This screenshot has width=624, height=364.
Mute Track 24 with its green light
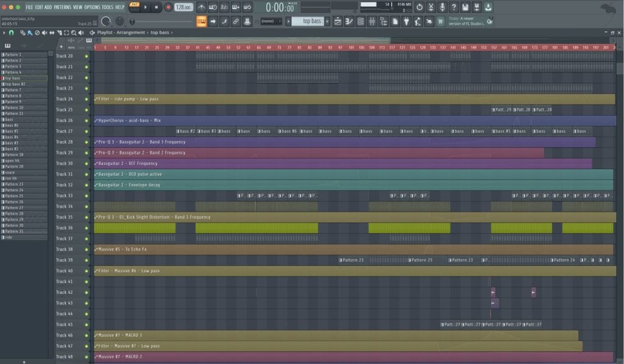(87, 99)
